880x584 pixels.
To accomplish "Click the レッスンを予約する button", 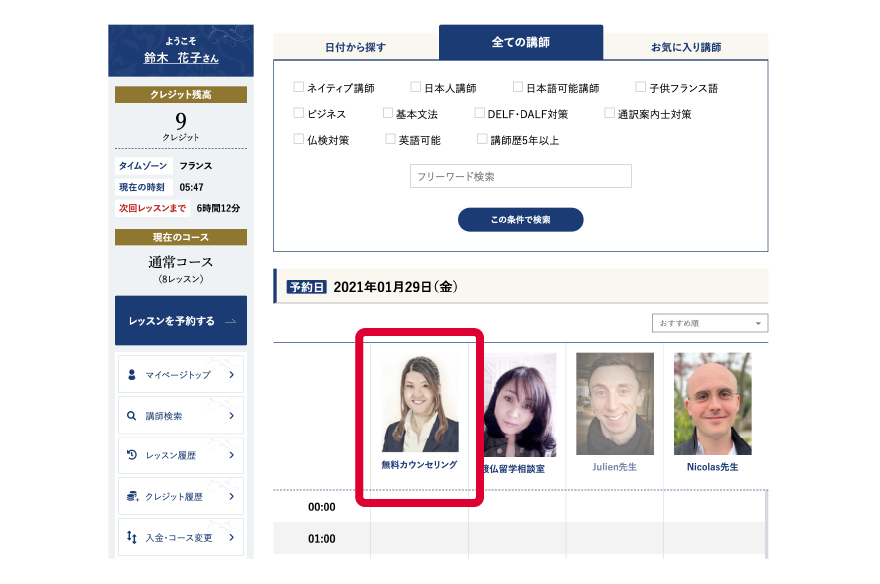I will 180,320.
